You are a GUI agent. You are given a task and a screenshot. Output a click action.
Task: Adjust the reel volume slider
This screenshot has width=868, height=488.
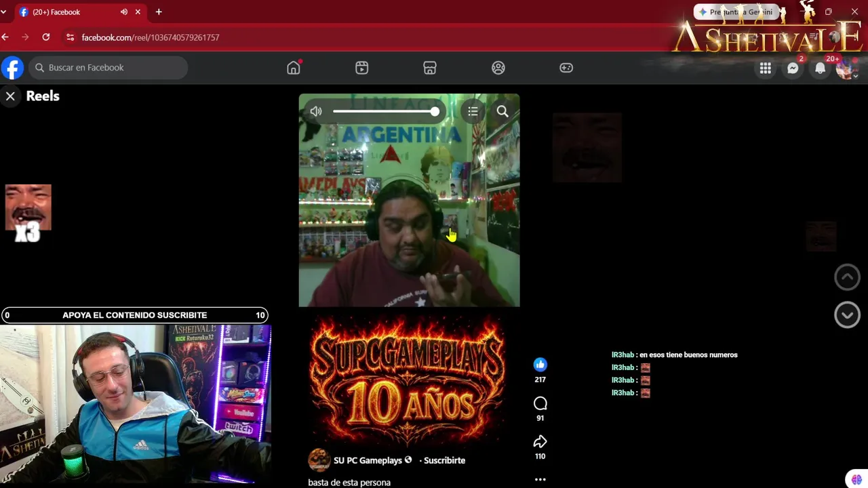tap(386, 111)
